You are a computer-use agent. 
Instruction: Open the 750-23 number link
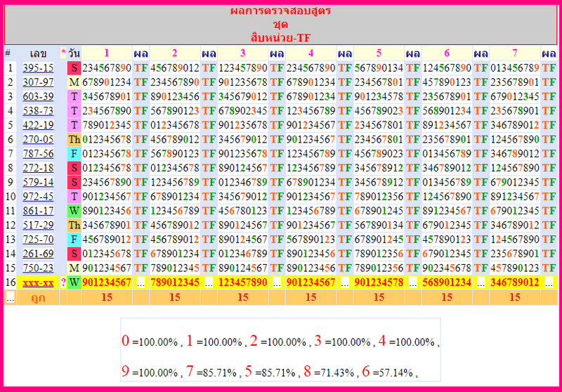click(38, 268)
